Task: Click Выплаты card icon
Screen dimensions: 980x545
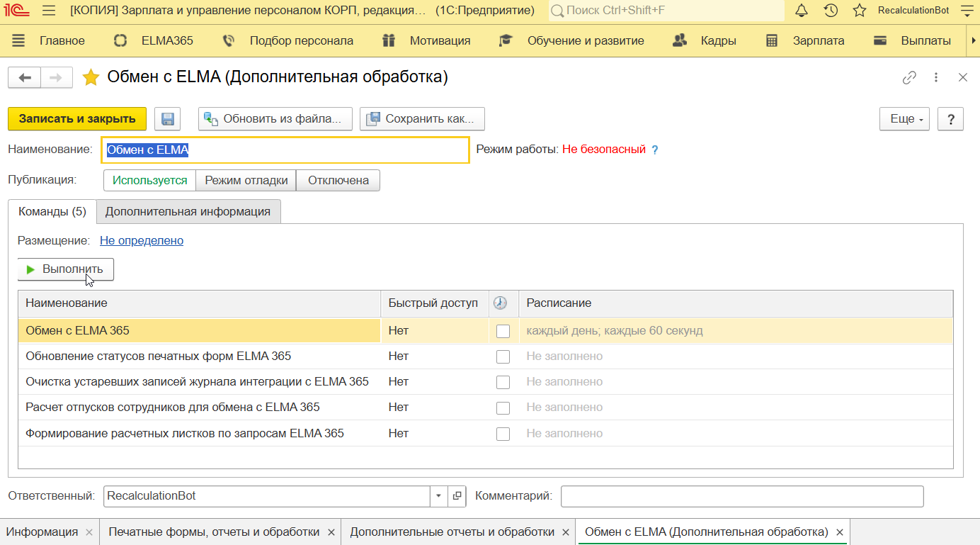Action: point(880,40)
